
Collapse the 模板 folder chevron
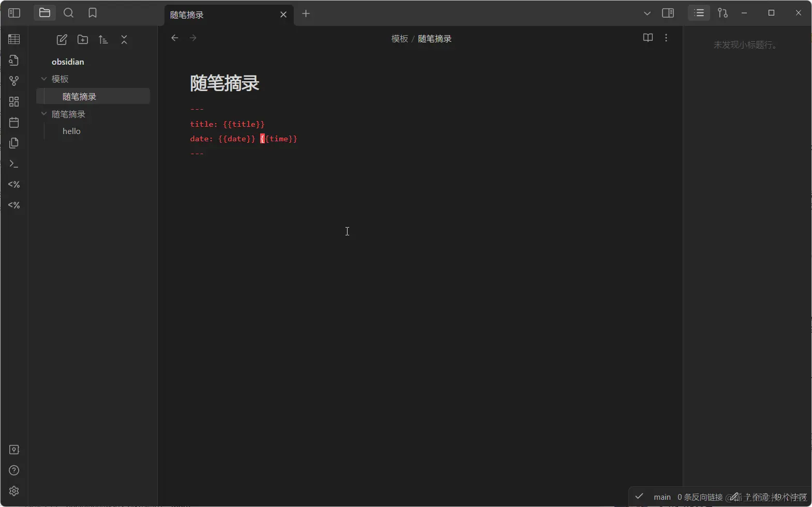(44, 79)
